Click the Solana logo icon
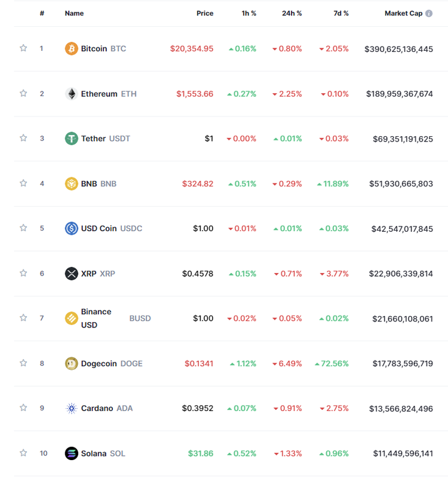The width and height of the screenshot is (448, 478). [x=71, y=454]
